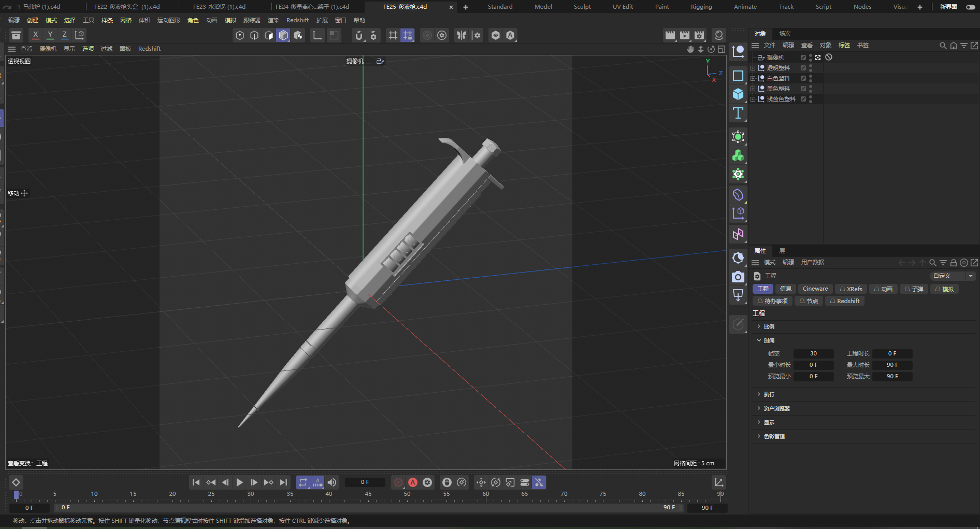
Task: Go to end of timeline
Action: coord(283,482)
